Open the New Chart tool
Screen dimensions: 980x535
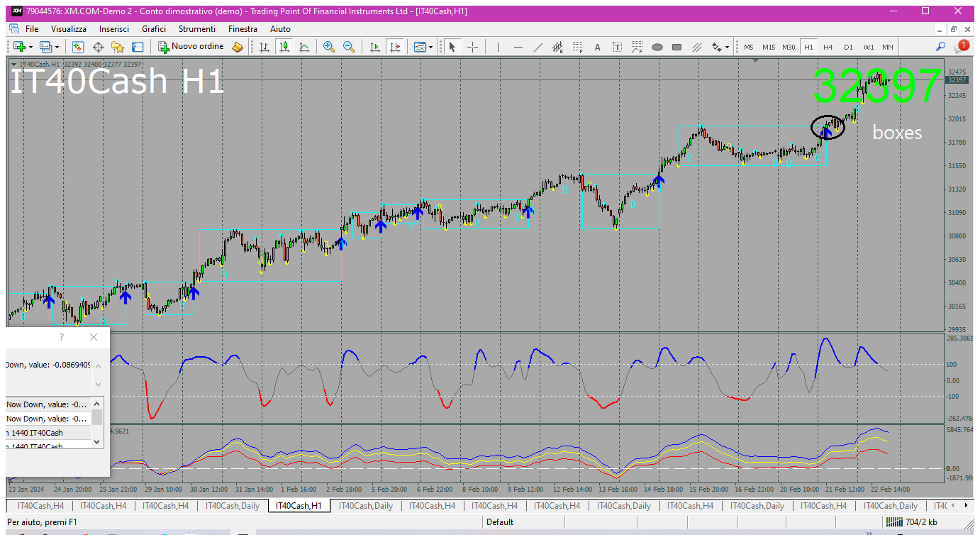tap(18, 47)
